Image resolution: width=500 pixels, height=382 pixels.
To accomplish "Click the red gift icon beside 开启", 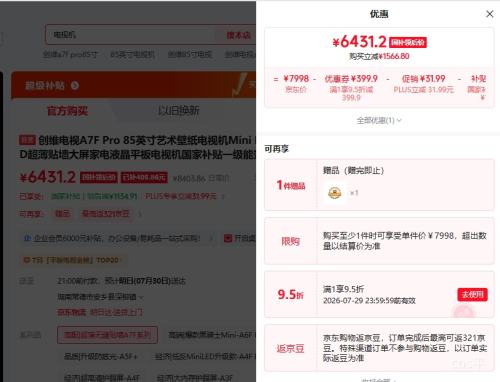I will pos(228,238).
